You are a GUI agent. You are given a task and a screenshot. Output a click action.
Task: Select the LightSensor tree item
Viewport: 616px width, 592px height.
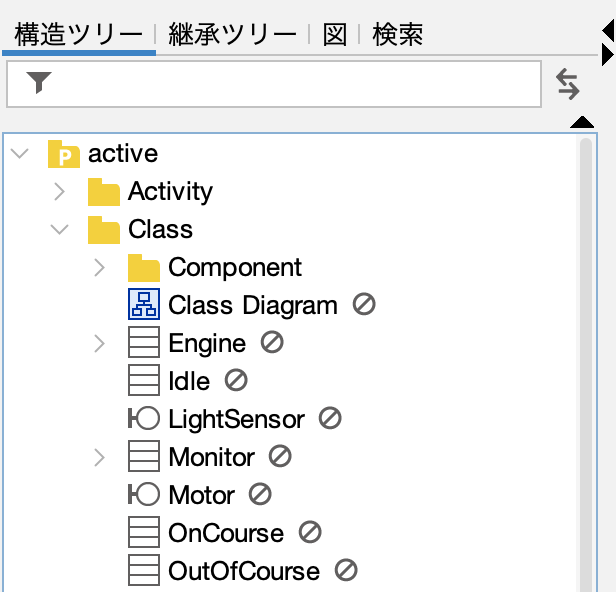point(236,420)
